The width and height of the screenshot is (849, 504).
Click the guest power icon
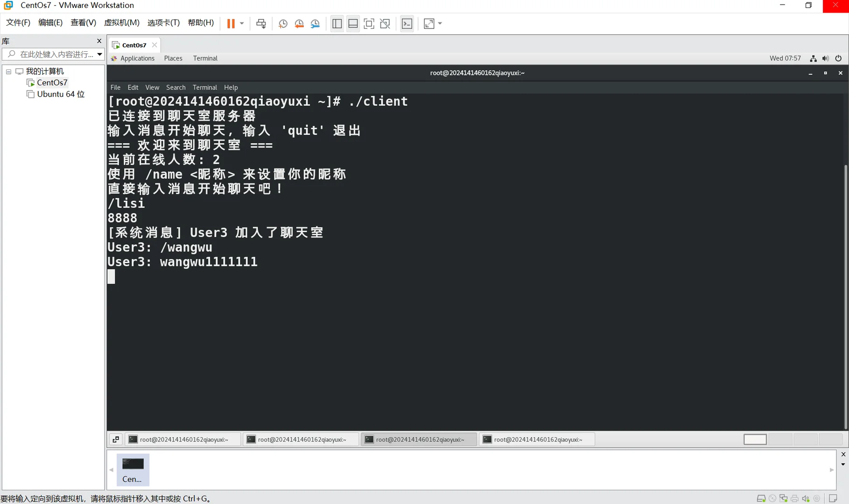[838, 58]
